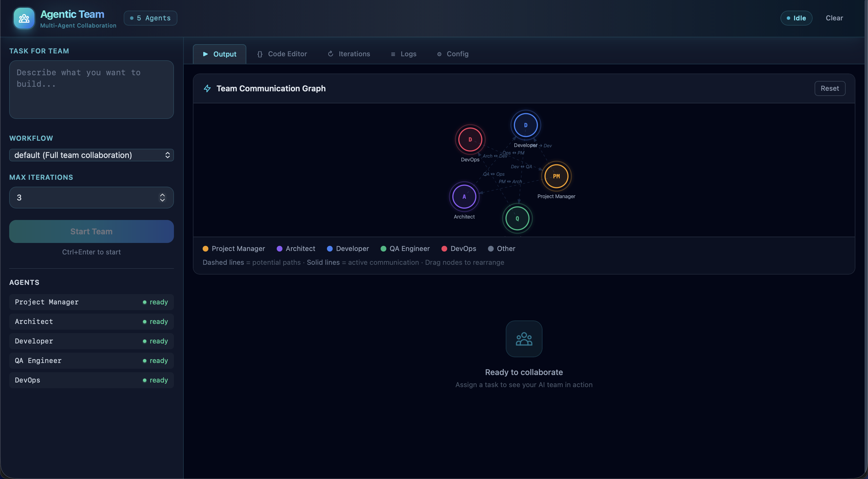Click the ready indicator beside QA Engineer
The width and height of the screenshot is (868, 479).
(145, 360)
